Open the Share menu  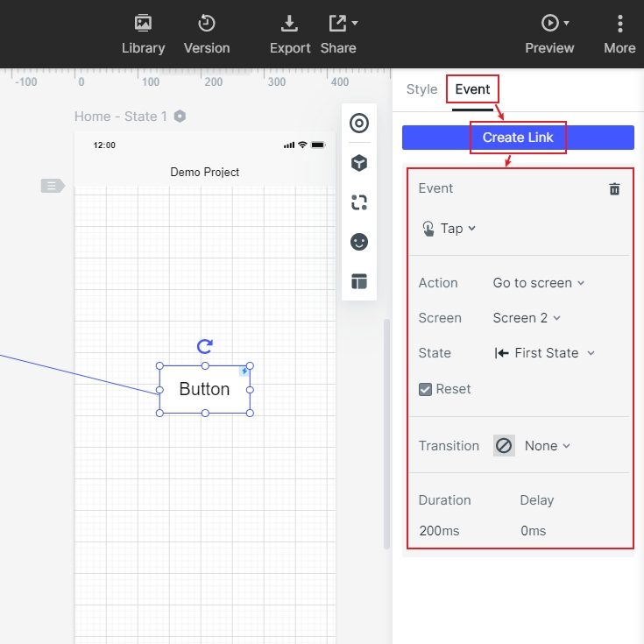click(338, 34)
